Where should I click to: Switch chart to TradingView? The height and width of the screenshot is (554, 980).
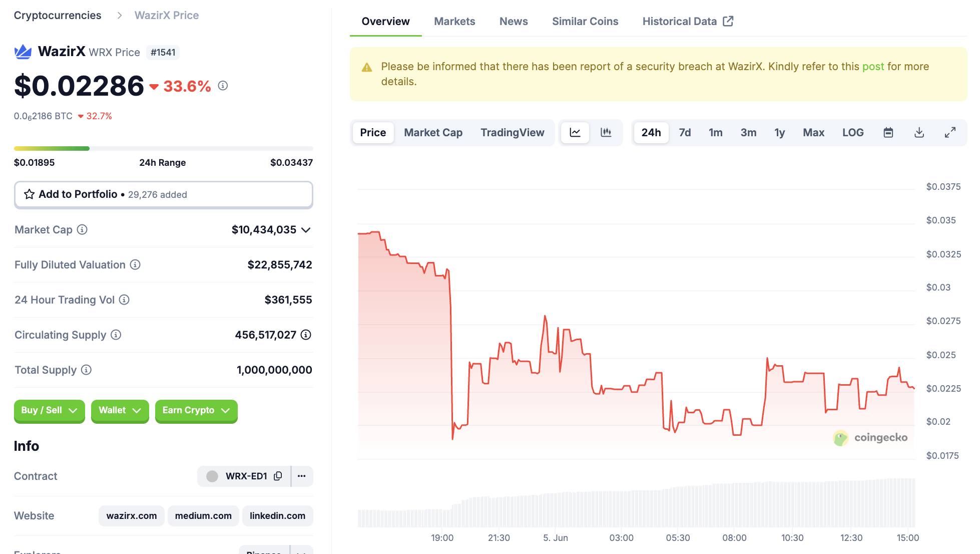coord(513,132)
